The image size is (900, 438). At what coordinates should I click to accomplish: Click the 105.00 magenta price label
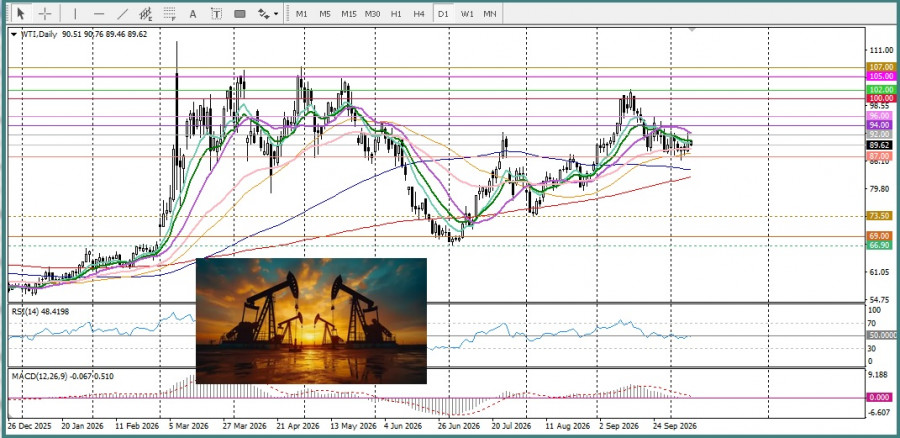click(880, 76)
